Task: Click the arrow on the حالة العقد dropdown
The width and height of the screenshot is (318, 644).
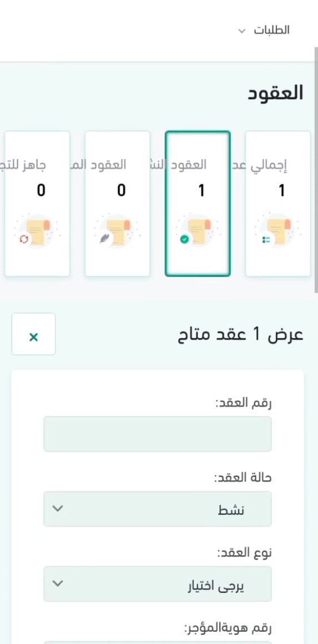Action: pos(58,508)
